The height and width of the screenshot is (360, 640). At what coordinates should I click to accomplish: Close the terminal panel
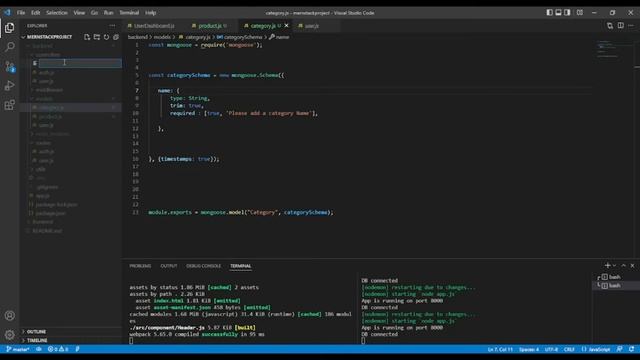pos(633,266)
